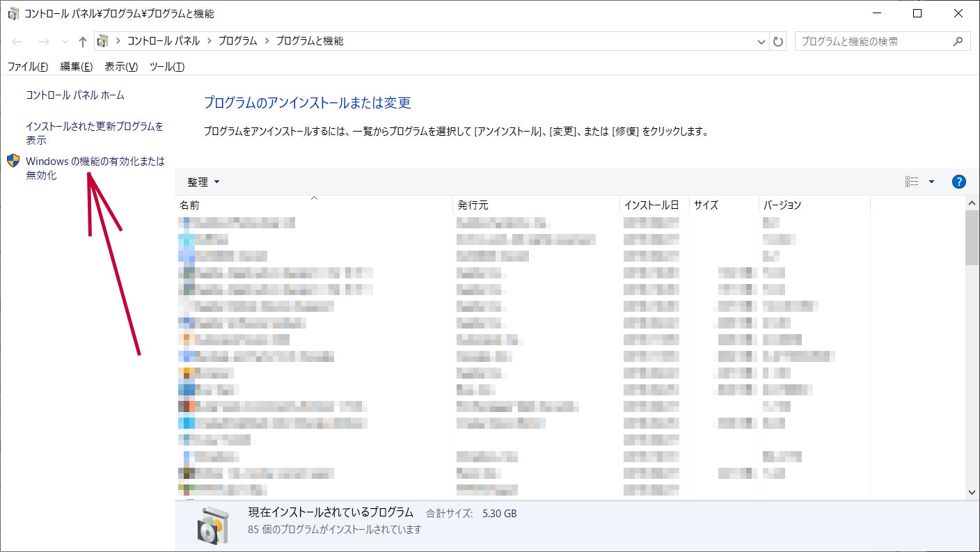980x552 pixels.
Task: Sort by the インストール日 column header
Action: (x=654, y=205)
